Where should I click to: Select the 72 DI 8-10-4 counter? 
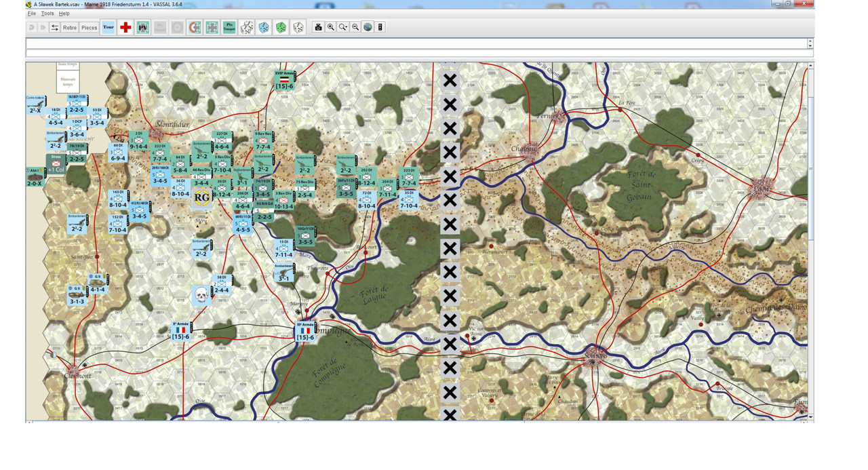pyautogui.click(x=367, y=201)
